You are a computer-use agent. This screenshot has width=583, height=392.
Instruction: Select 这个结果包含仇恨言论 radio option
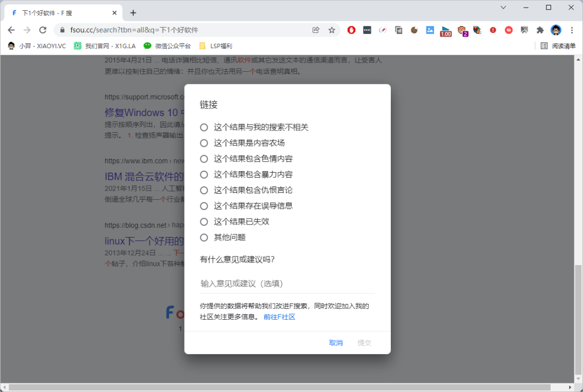tap(204, 191)
